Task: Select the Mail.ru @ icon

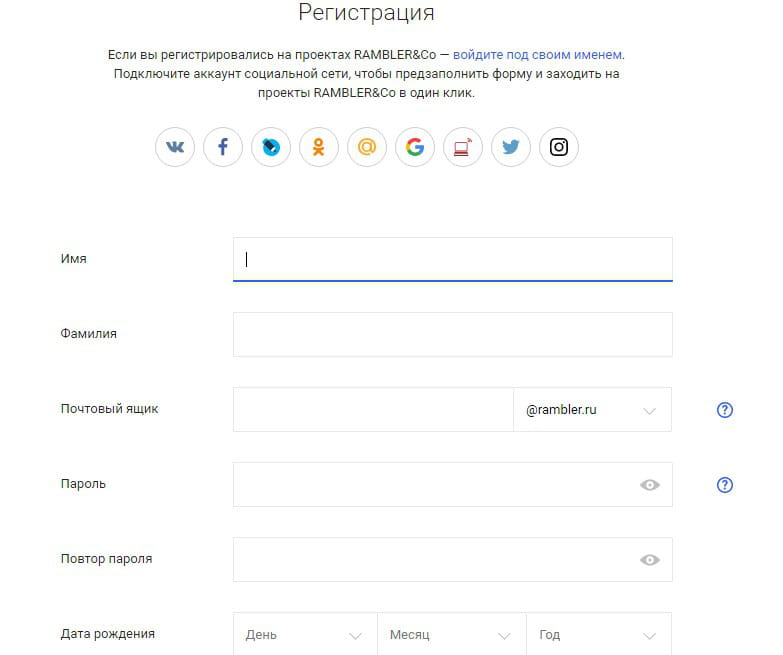Action: pos(367,148)
